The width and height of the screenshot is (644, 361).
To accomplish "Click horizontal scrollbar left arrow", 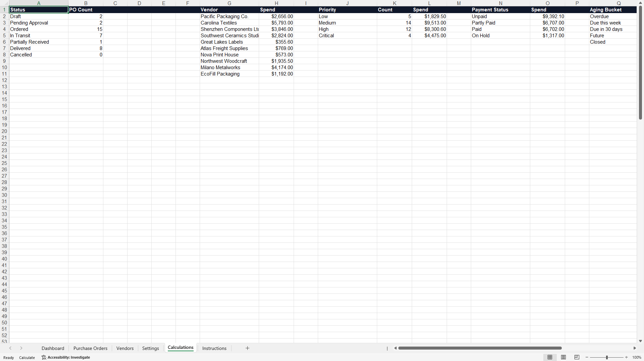I will [x=395, y=348].
